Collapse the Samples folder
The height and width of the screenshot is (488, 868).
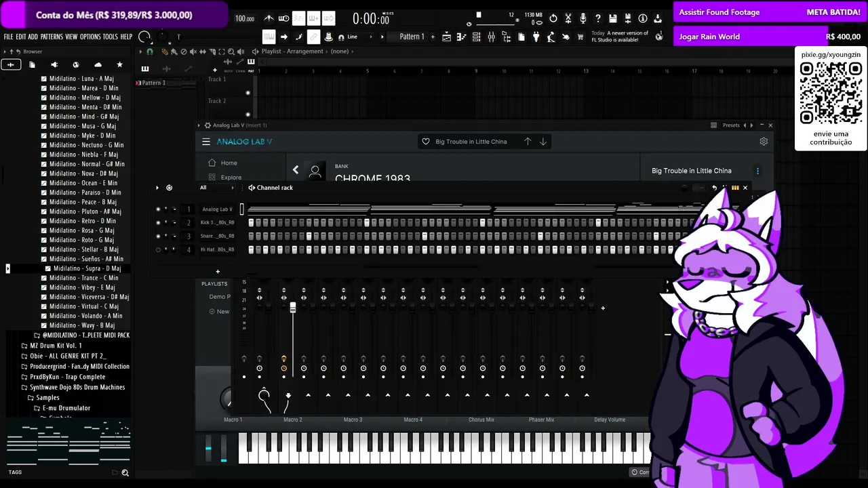pos(47,398)
